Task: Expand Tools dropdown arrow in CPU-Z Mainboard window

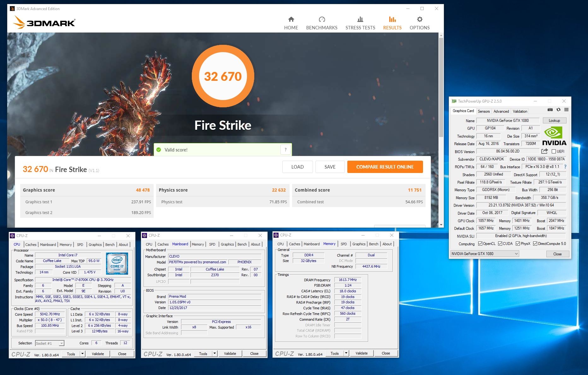Action: (215, 354)
